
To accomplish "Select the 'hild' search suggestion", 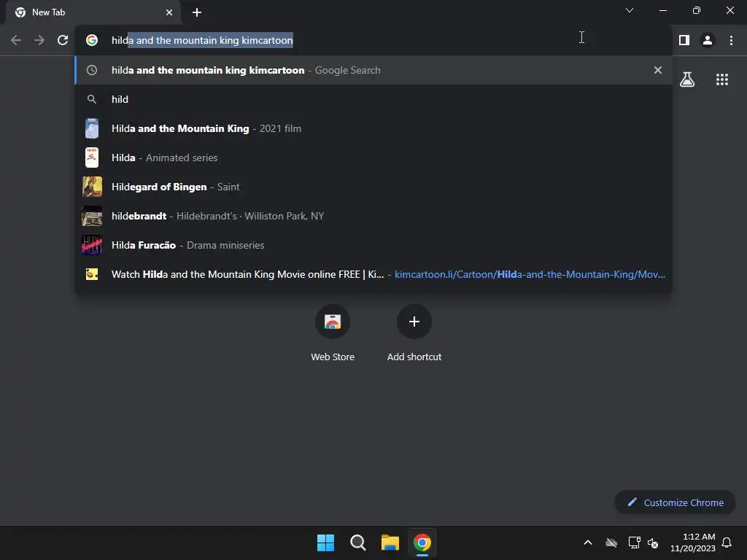I will click(373, 99).
